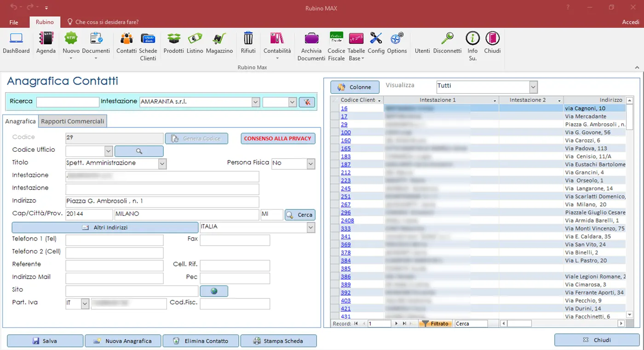The width and height of the screenshot is (644, 350).
Task: Switch to the Rapporti Commerciali tab
Action: (x=73, y=121)
